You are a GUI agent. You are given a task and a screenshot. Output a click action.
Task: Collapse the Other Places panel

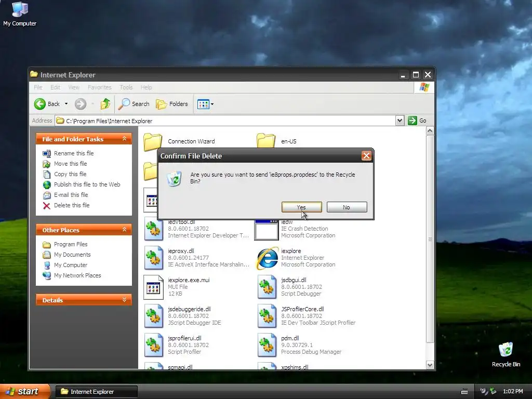pos(124,230)
